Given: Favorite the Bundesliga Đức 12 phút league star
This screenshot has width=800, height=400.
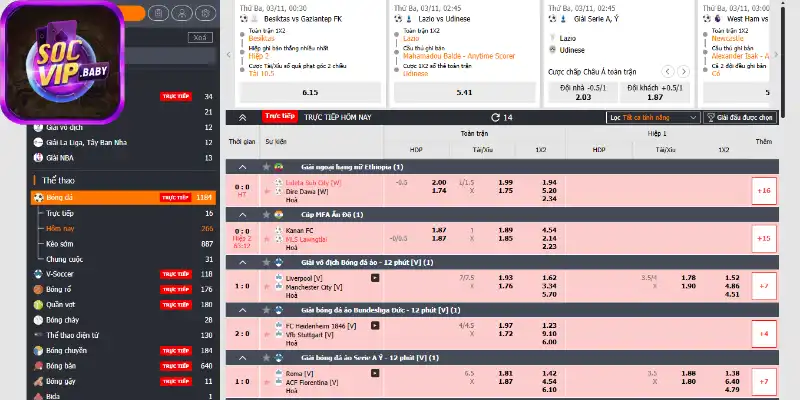Looking at the screenshot, I should coord(266,310).
